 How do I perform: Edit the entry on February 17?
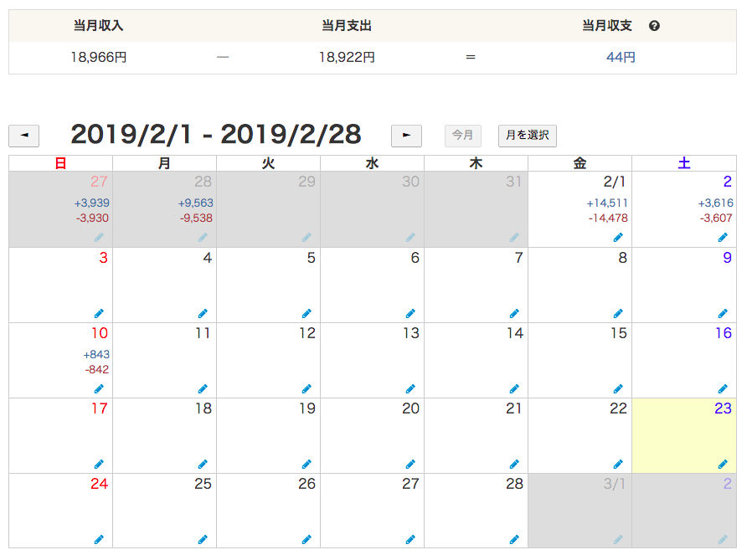click(x=98, y=463)
